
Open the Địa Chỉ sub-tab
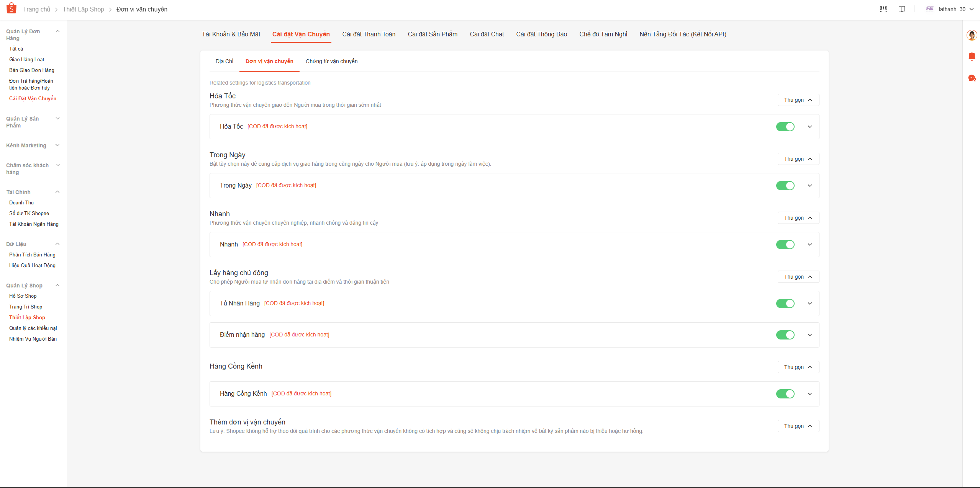click(224, 61)
